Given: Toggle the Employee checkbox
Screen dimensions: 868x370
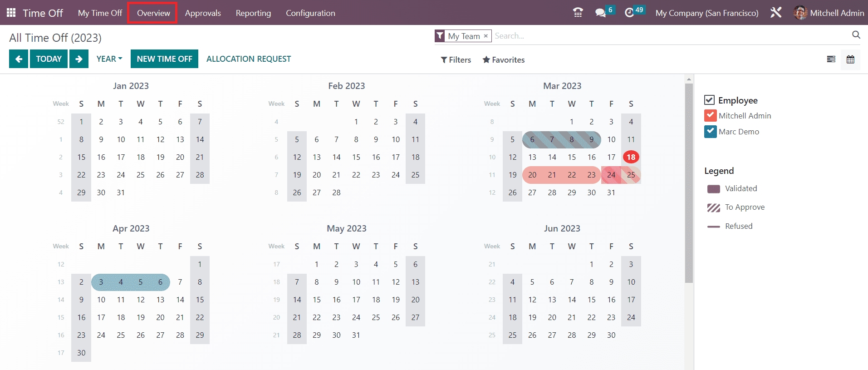Looking at the screenshot, I should pos(709,100).
